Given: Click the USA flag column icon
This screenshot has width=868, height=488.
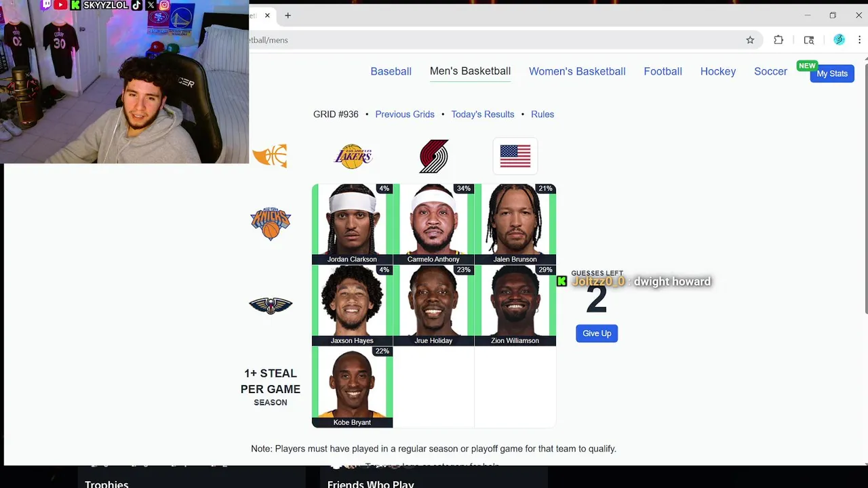Looking at the screenshot, I should pyautogui.click(x=515, y=156).
